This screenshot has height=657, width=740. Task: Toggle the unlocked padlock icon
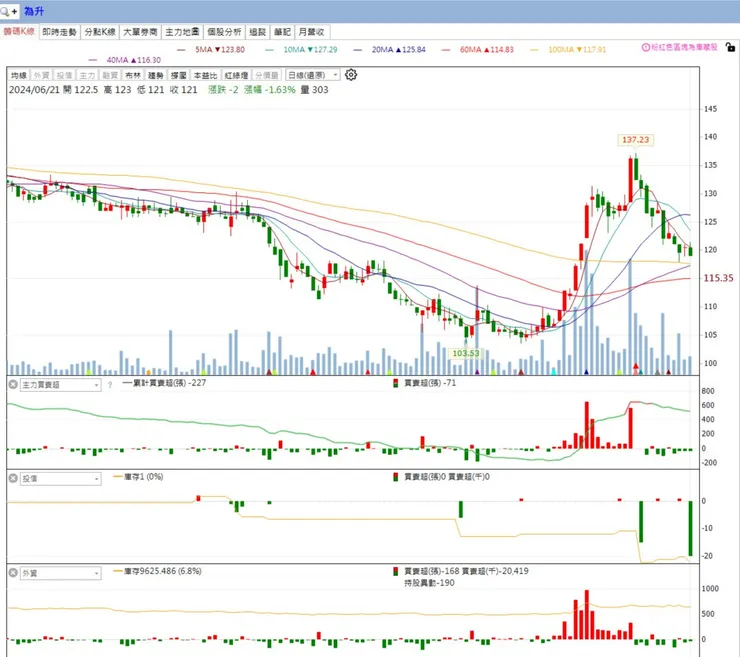pyautogui.click(x=730, y=47)
